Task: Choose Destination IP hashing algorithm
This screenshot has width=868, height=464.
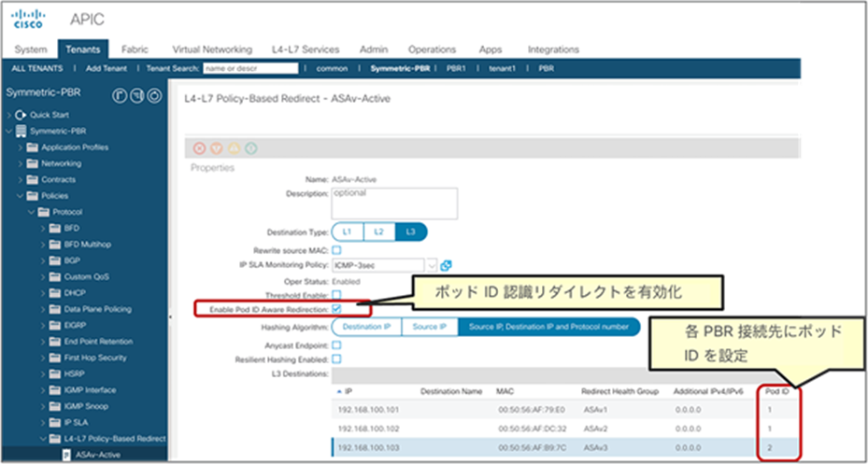Action: point(366,327)
